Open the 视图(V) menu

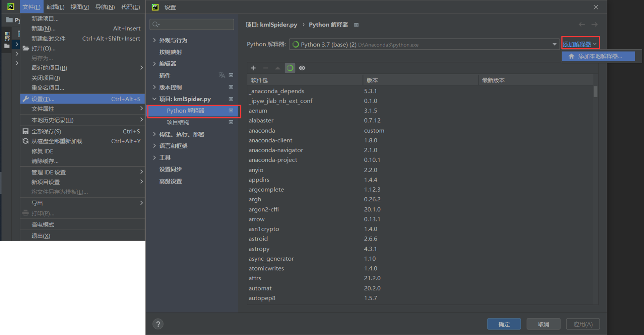[80, 7]
